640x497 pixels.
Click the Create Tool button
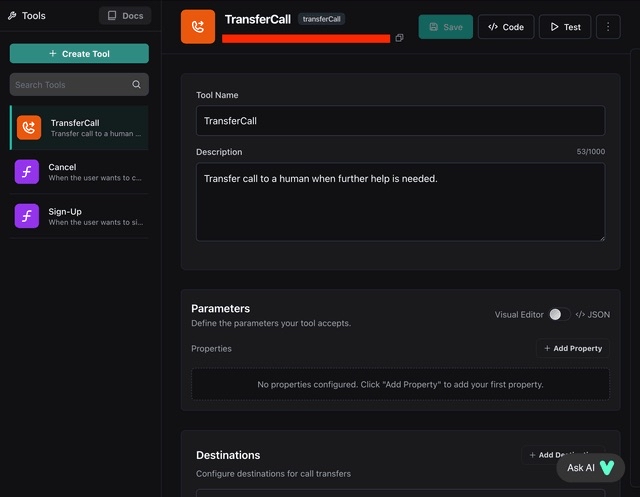(x=79, y=53)
